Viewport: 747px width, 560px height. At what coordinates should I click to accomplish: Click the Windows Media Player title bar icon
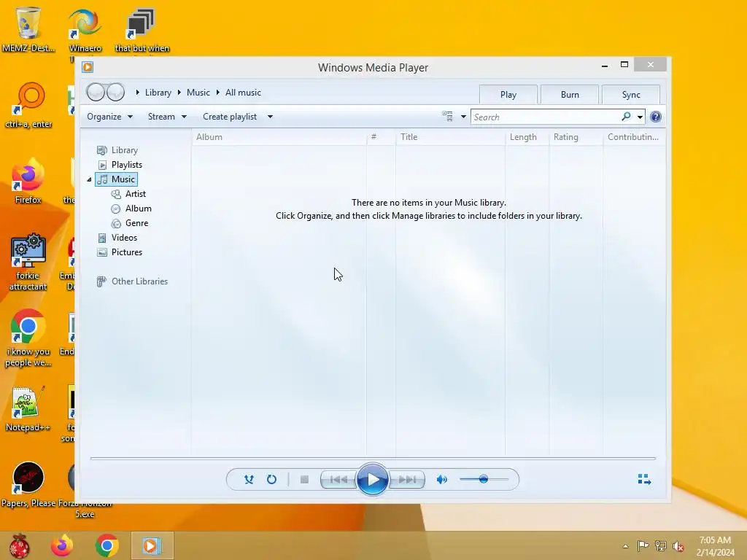(88, 67)
